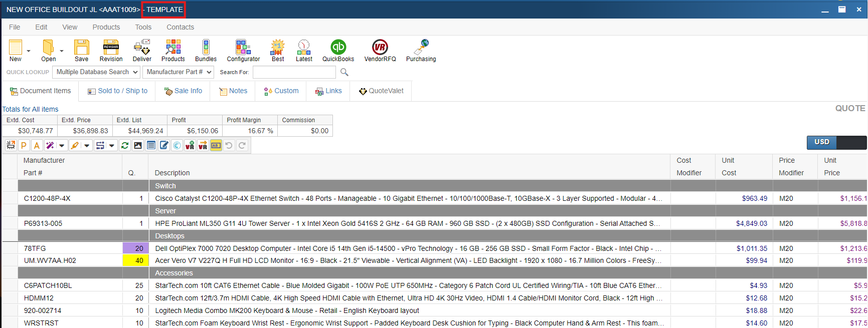Expand the Multiple Database Search dropdown
Image resolution: width=868 pixels, height=328 pixels.
click(97, 72)
